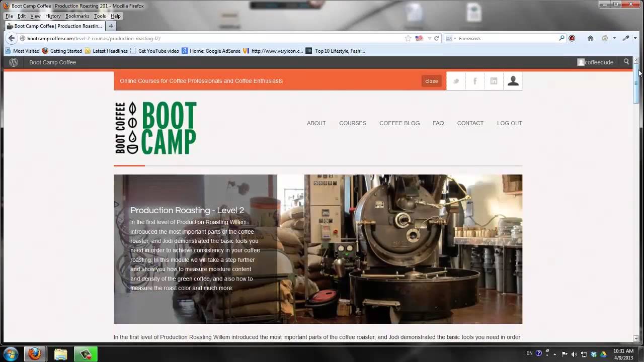Click Boot Camp Coffee in admin bar
Screen dimensions: 644x362
(52, 62)
